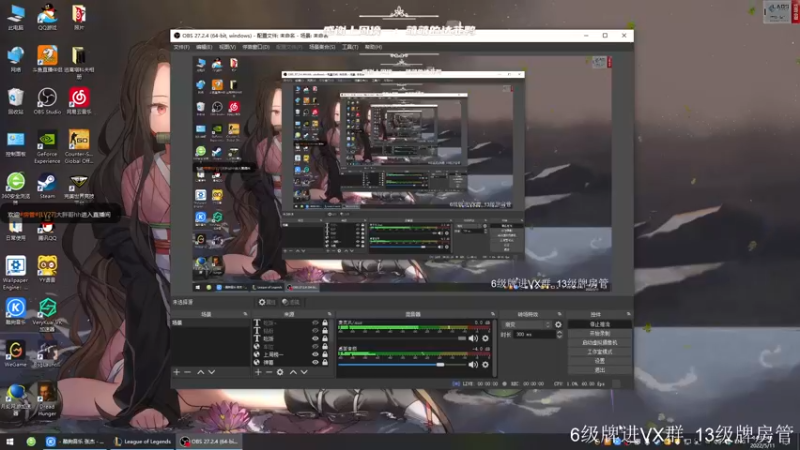Unlock the first text source

pyautogui.click(x=325, y=323)
